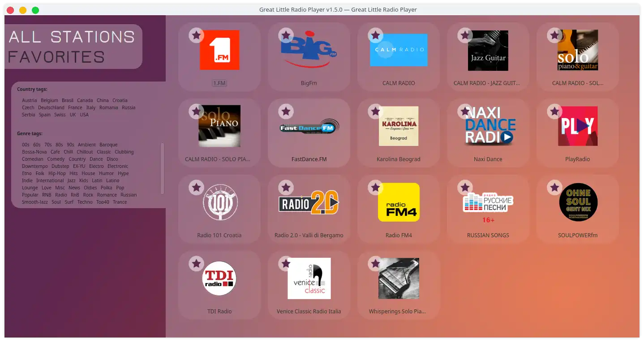Screen dimensions: 644x342
Task: Switch to the FAVORITES view
Action: [x=56, y=57]
